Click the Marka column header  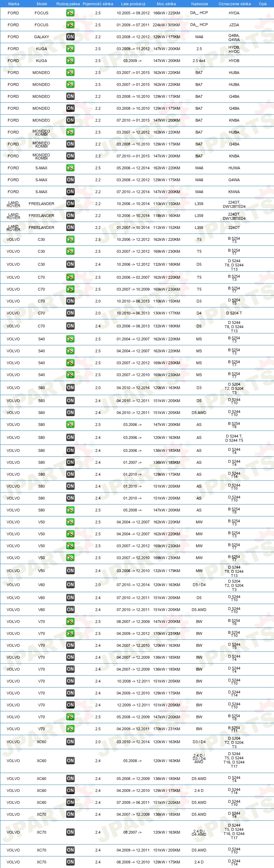(14, 4)
